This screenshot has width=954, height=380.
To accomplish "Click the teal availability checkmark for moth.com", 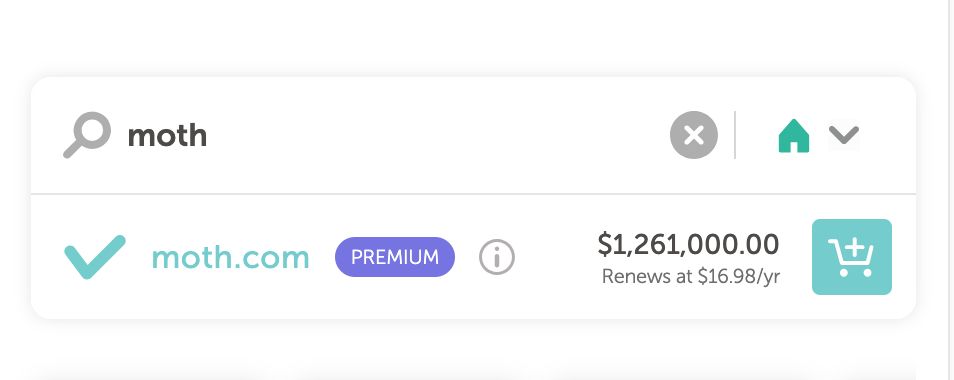I will (95, 257).
